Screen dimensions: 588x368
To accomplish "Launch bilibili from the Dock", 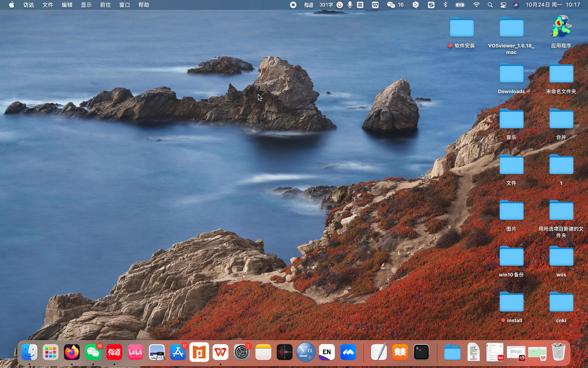I will coord(136,352).
